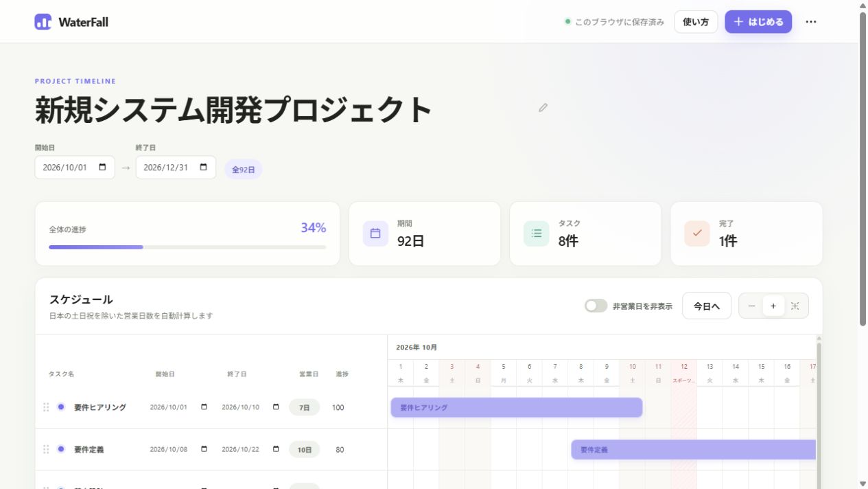Click the color dot of 要件ヒアリング
Image resolution: width=868 pixels, height=489 pixels.
(61, 407)
